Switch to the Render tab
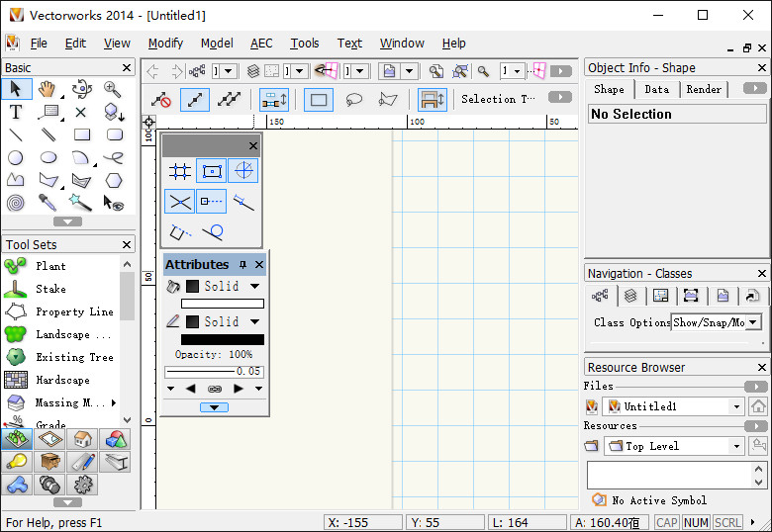Image resolution: width=772 pixels, height=532 pixels. [x=704, y=89]
